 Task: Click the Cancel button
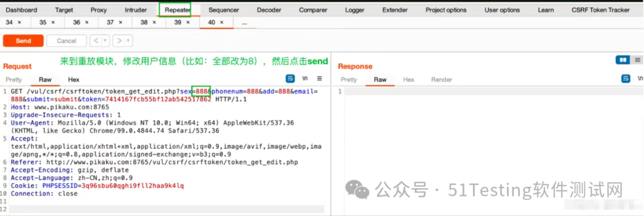coord(67,40)
